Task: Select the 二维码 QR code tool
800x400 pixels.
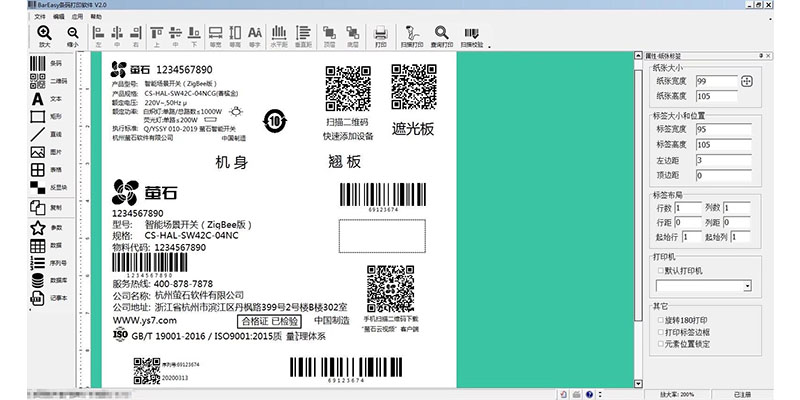Action: pos(48,81)
